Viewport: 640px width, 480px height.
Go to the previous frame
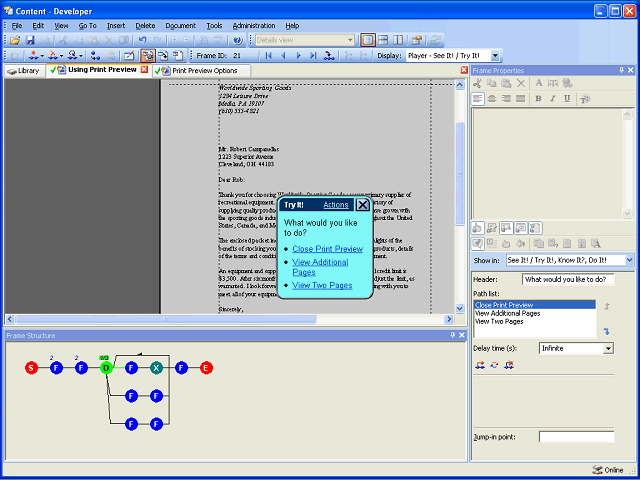tap(283, 56)
